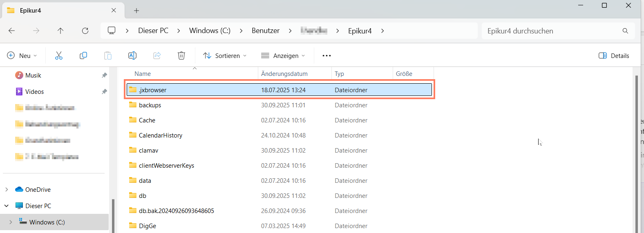Screen dimensions: 644x233
Task: Click date 07.03.2025 14:49
Action: (x=283, y=226)
